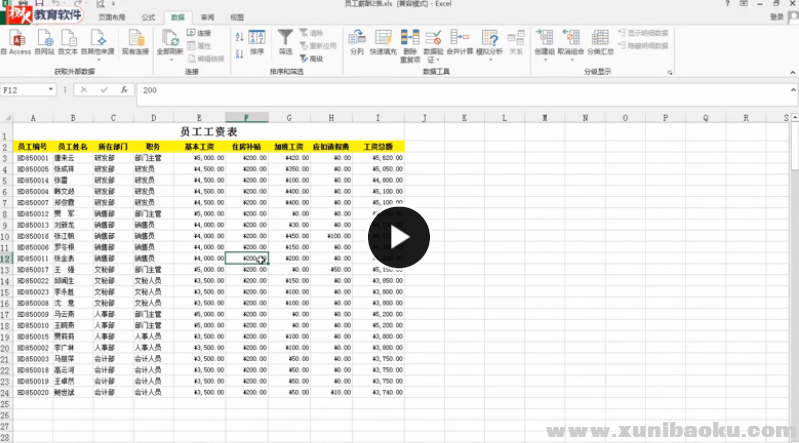Click the 分列 (Text to Columns) icon
Viewport: 799px width, 443px height.
click(x=357, y=38)
